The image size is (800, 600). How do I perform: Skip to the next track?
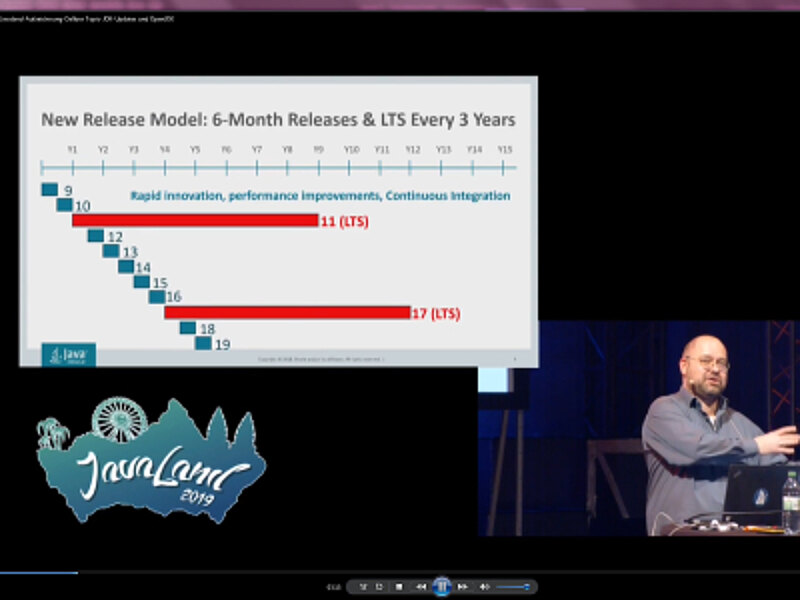click(462, 587)
